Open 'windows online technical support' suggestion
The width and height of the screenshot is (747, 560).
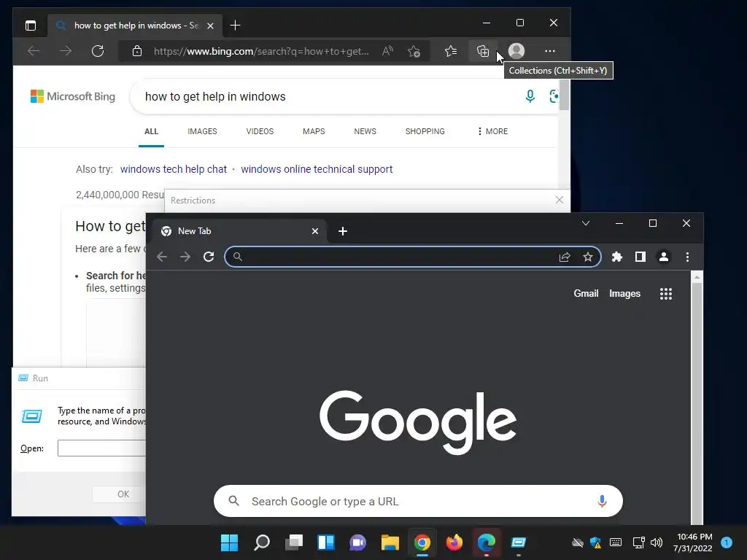[317, 169]
